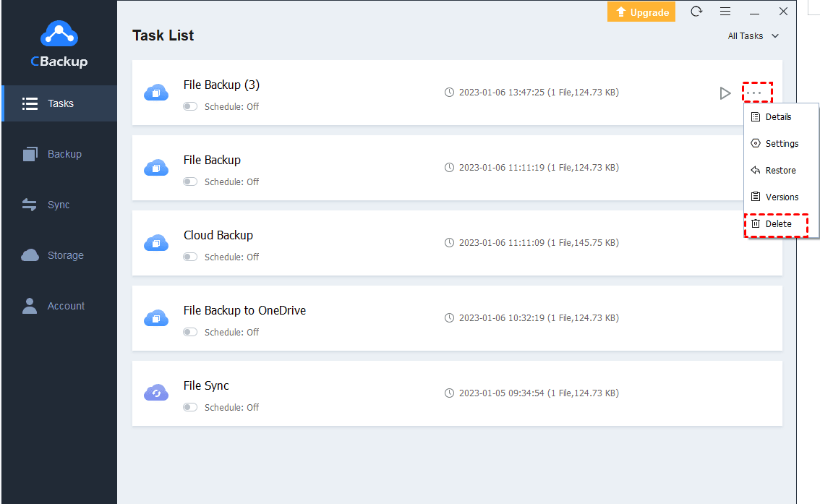This screenshot has height=504, width=820.
Task: Choose Restore in the task menu
Action: (780, 171)
